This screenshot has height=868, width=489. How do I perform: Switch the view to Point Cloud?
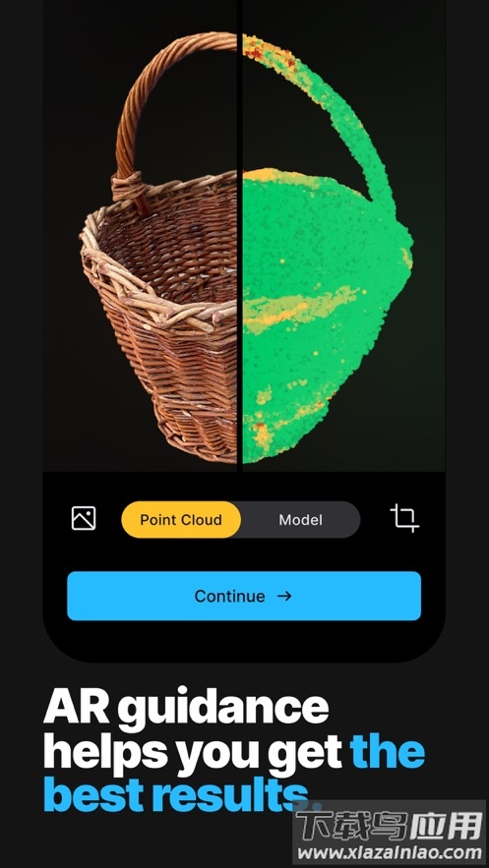click(181, 520)
